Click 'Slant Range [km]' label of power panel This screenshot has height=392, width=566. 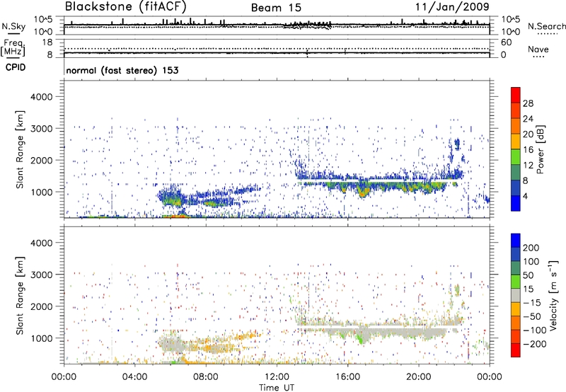pyautogui.click(x=20, y=149)
